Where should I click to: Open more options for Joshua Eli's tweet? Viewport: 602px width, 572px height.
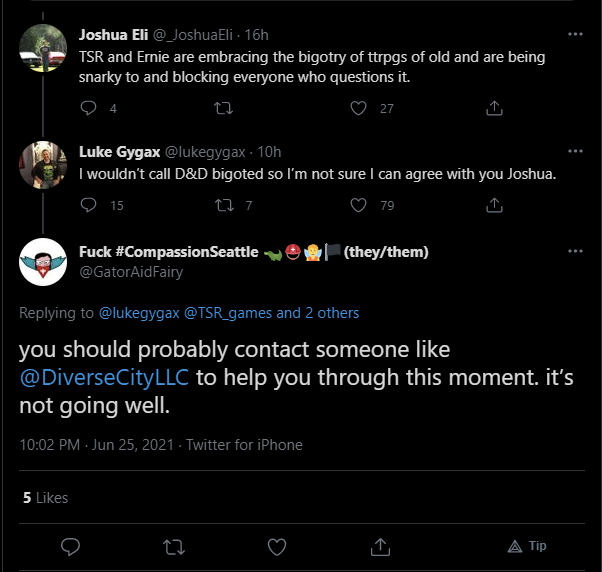575,34
